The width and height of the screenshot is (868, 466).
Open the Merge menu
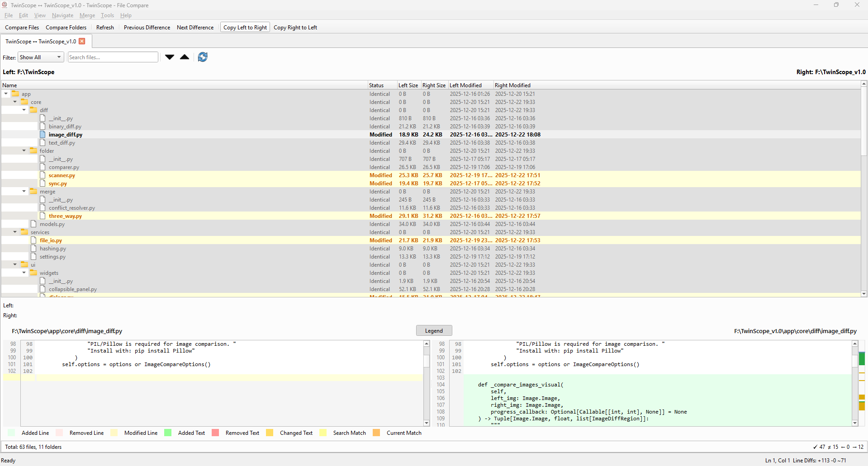(87, 15)
